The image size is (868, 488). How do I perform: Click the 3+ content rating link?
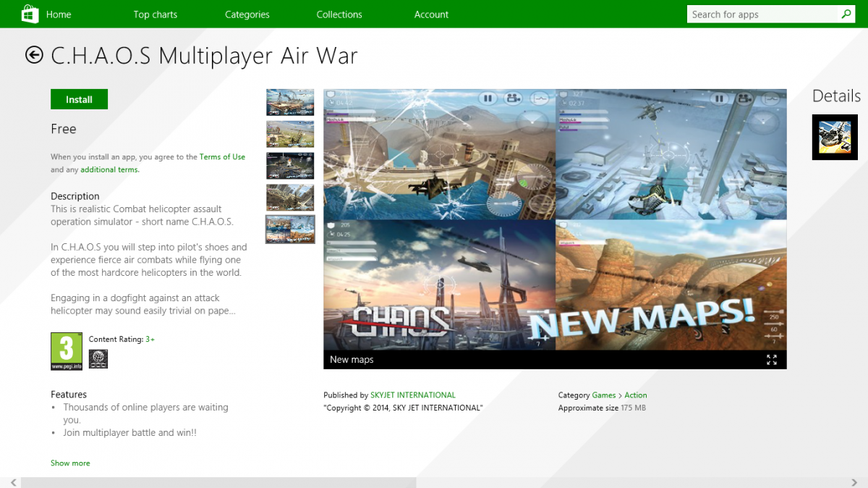(150, 339)
